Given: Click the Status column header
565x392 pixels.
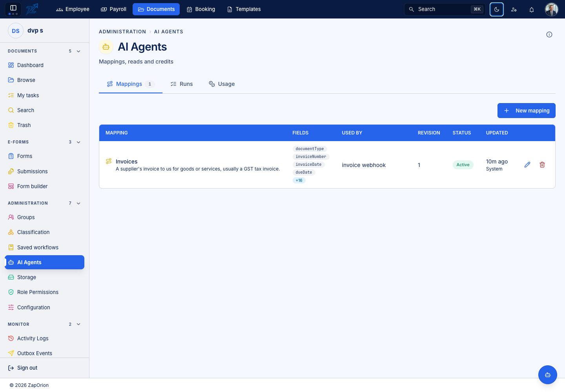Looking at the screenshot, I should [461, 133].
